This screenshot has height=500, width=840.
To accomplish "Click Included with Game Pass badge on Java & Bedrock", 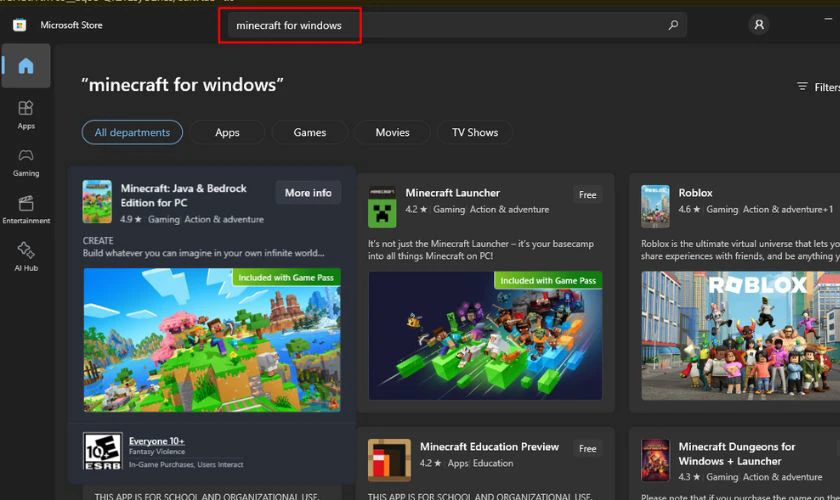I will 286,277.
